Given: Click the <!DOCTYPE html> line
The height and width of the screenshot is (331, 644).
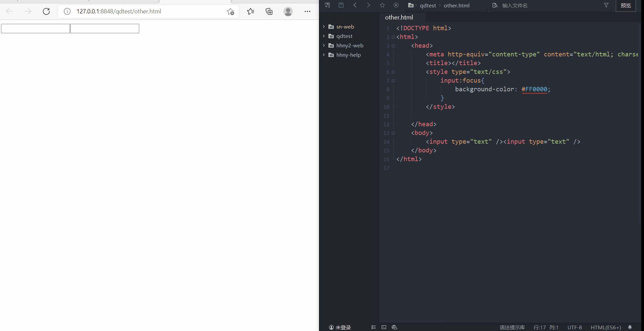Looking at the screenshot, I should click(424, 28).
